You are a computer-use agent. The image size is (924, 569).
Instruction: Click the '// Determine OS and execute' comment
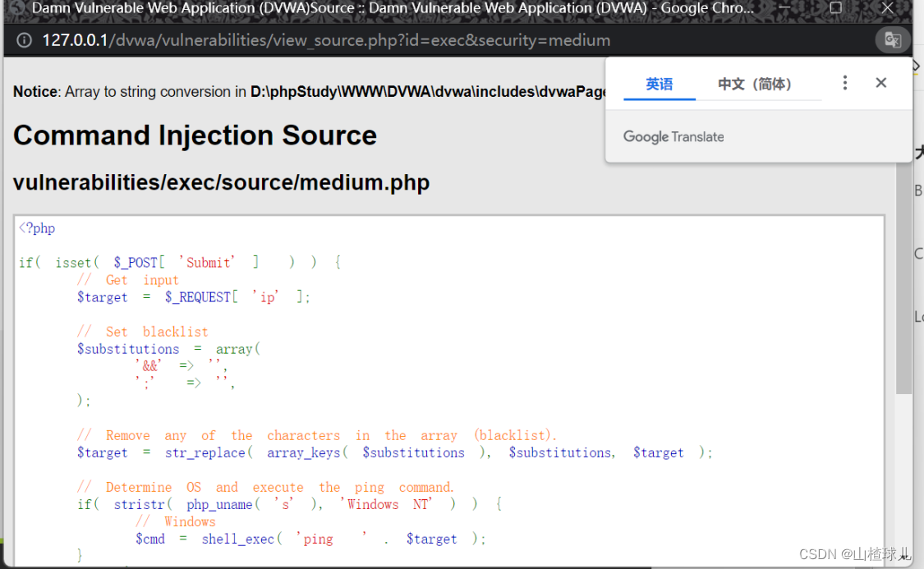coord(265,487)
